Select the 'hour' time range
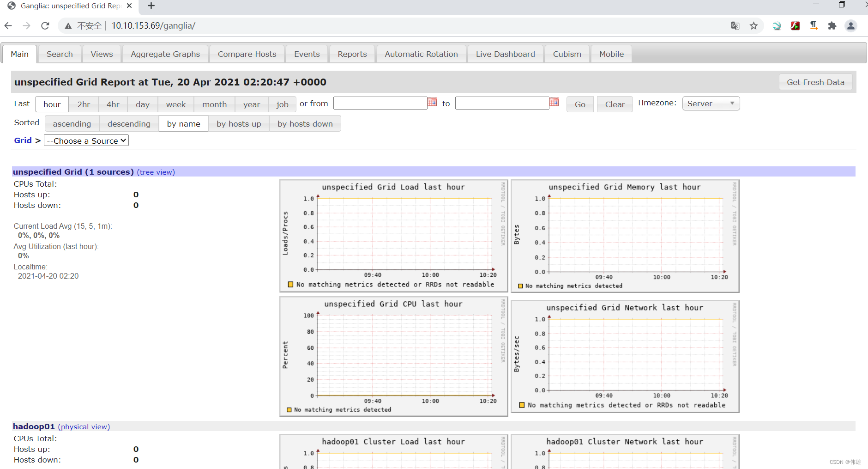This screenshot has width=868, height=469. pyautogui.click(x=52, y=104)
